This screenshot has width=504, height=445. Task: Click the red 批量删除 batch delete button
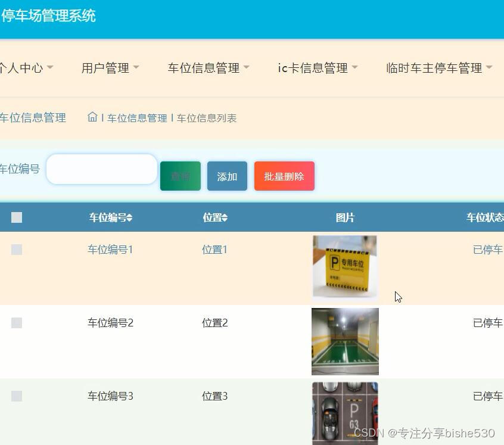[284, 176]
